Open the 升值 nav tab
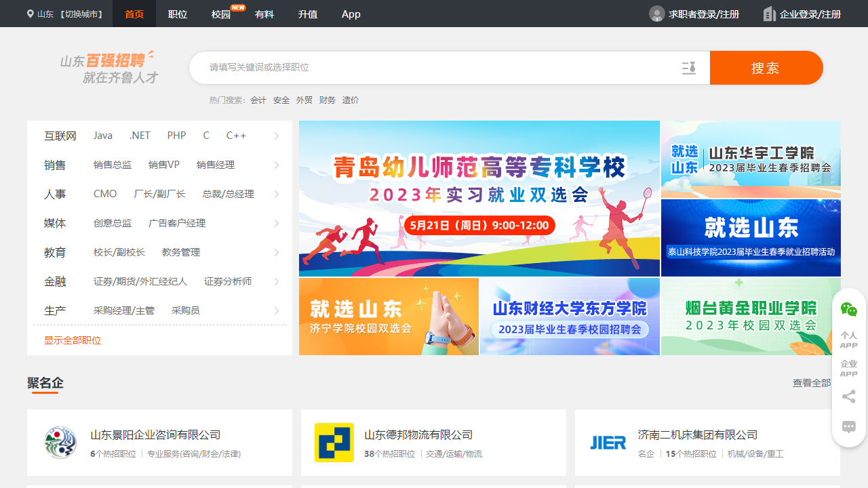Viewport: 868px width, 488px height. (308, 14)
